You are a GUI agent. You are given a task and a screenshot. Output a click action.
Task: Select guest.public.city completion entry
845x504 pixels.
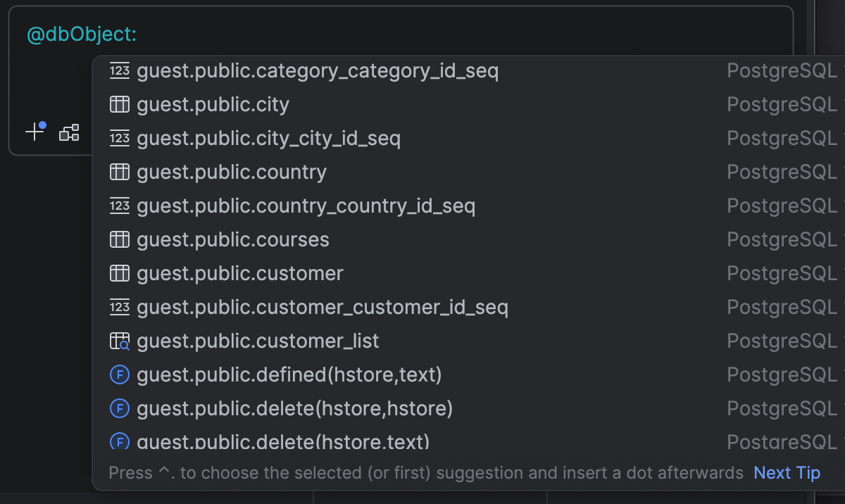coord(213,105)
